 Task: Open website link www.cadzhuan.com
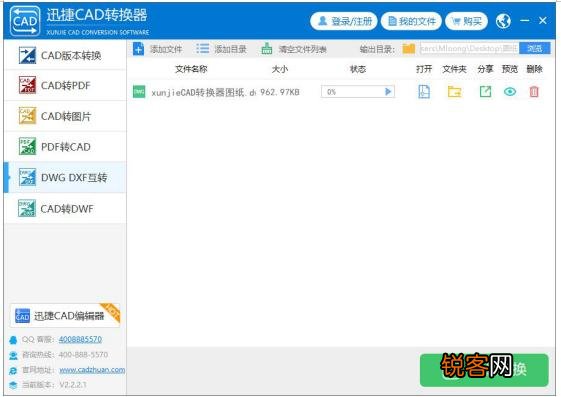tap(92, 369)
